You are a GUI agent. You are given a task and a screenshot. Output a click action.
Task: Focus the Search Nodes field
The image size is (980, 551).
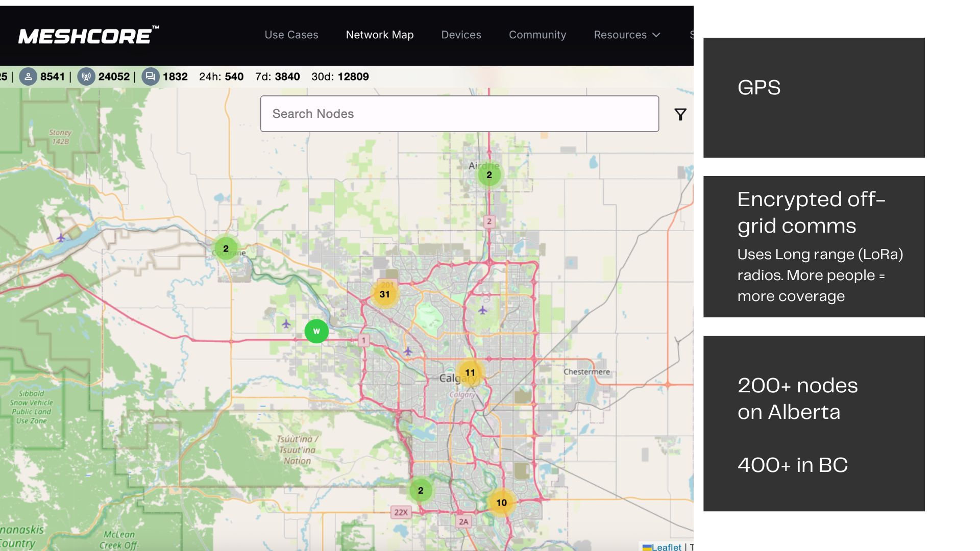pos(459,114)
